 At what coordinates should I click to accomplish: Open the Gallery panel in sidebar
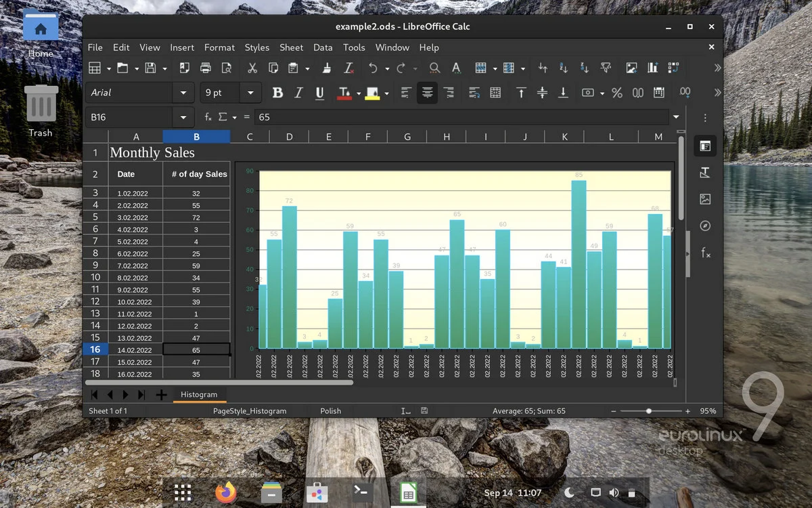click(x=705, y=199)
